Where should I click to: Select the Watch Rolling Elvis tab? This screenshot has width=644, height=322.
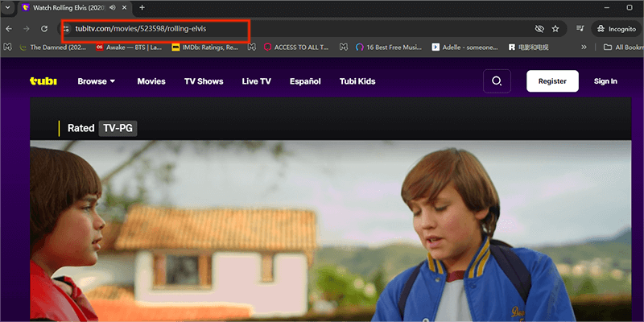click(74, 7)
